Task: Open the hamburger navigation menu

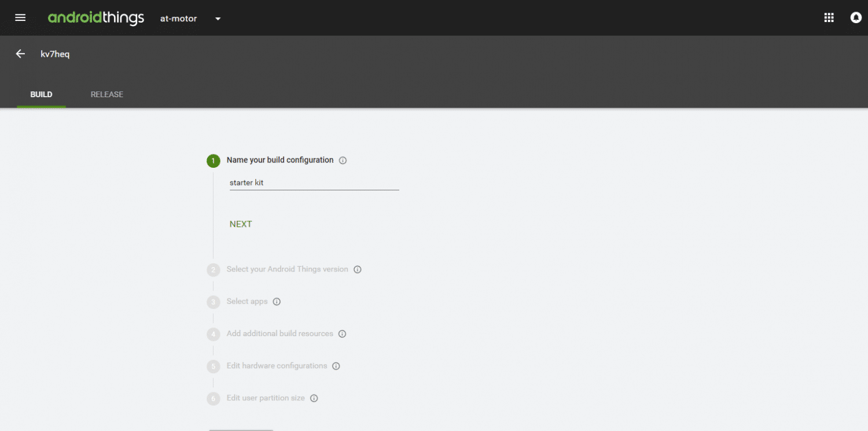Action: click(20, 17)
